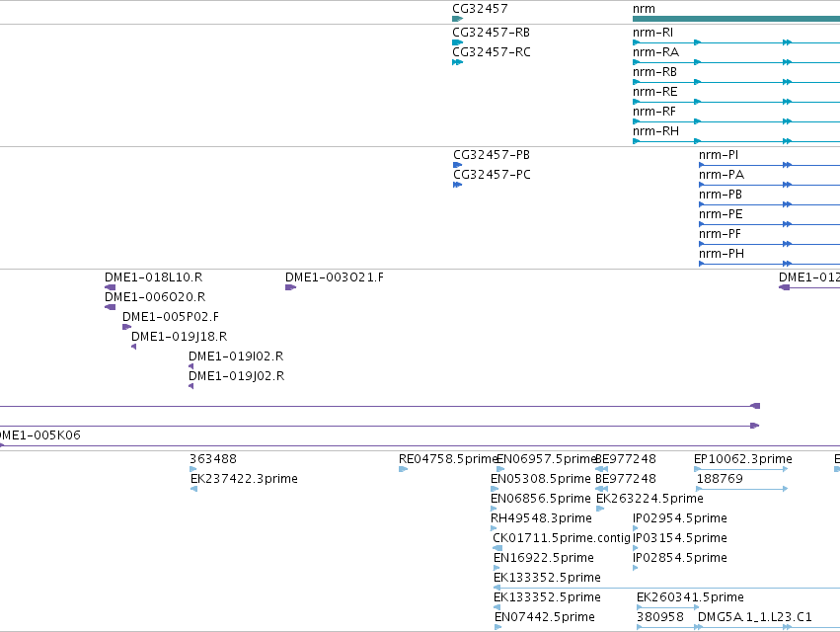The image size is (840, 632).
Task: Click the nrm gene name label
Action: pos(644,9)
